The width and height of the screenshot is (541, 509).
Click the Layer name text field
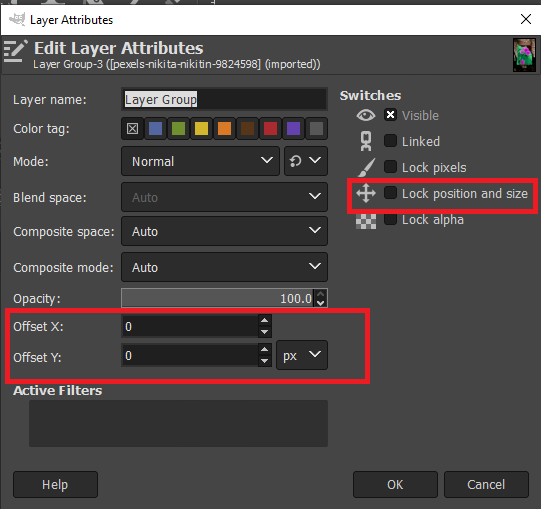[224, 99]
